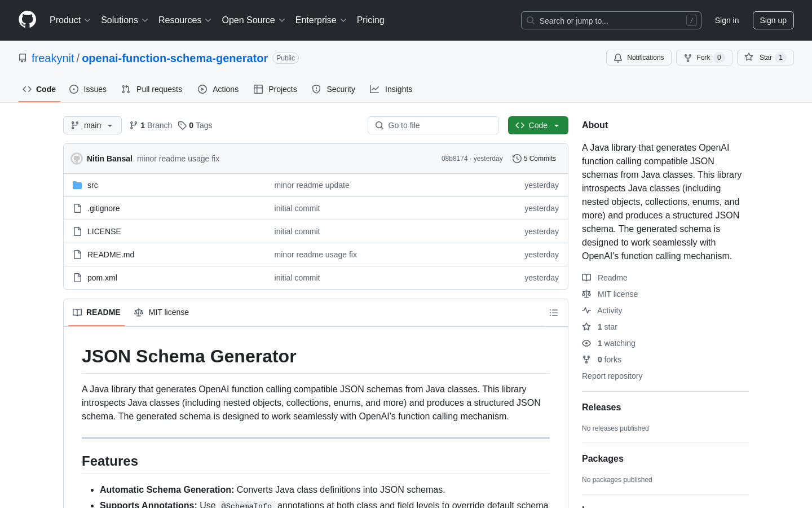This screenshot has height=508, width=812.
Task: Open the README.md file
Action: coord(111,255)
